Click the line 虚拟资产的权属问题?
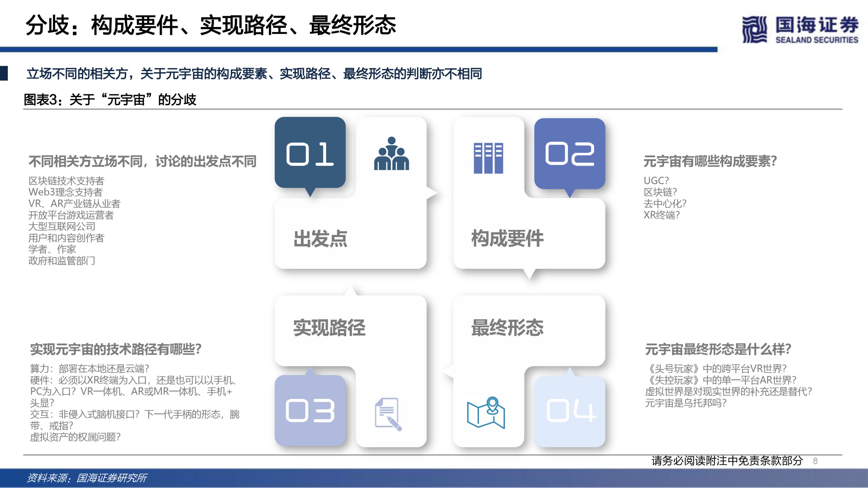 click(x=75, y=437)
